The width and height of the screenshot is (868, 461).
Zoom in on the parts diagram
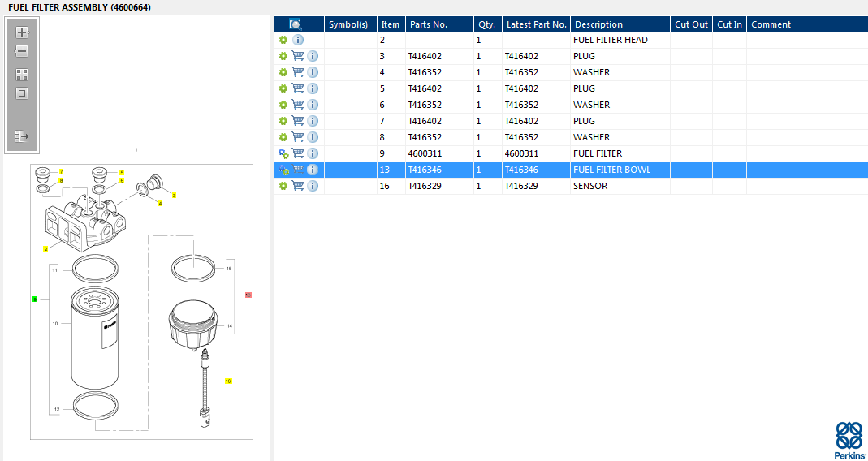coord(22,32)
